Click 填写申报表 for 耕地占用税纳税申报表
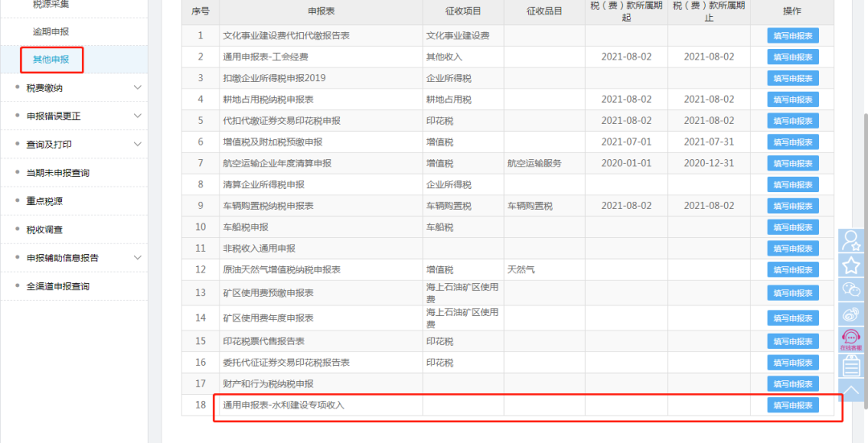The height and width of the screenshot is (443, 868). [x=792, y=100]
